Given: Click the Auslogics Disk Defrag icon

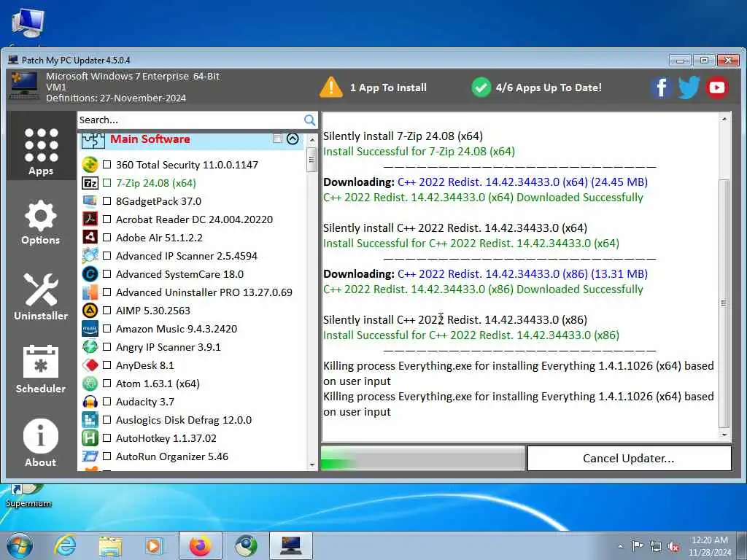Looking at the screenshot, I should click(90, 420).
